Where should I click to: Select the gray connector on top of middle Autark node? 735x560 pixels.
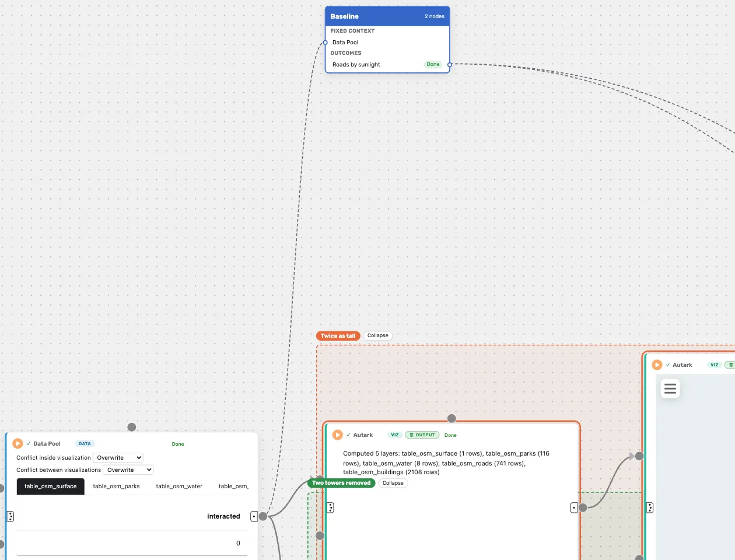452,418
